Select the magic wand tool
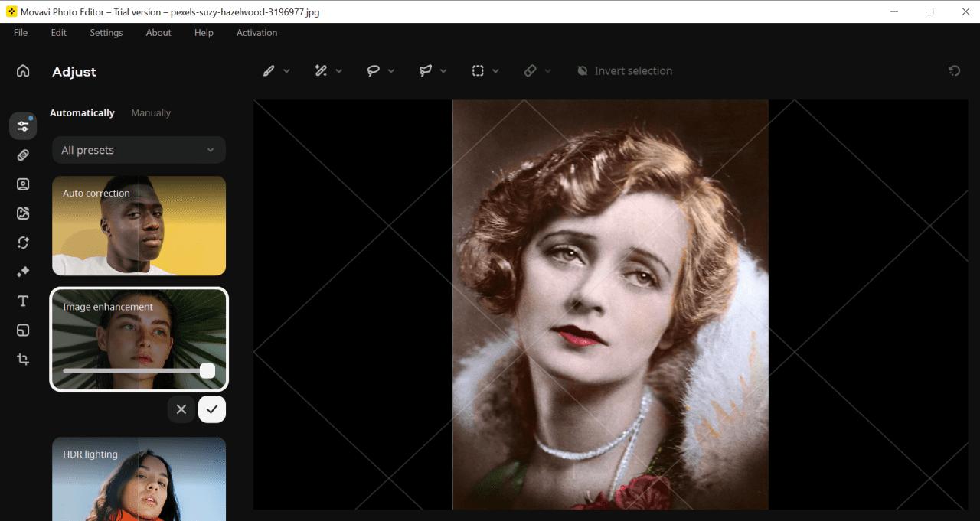The height and width of the screenshot is (521, 980). point(321,71)
